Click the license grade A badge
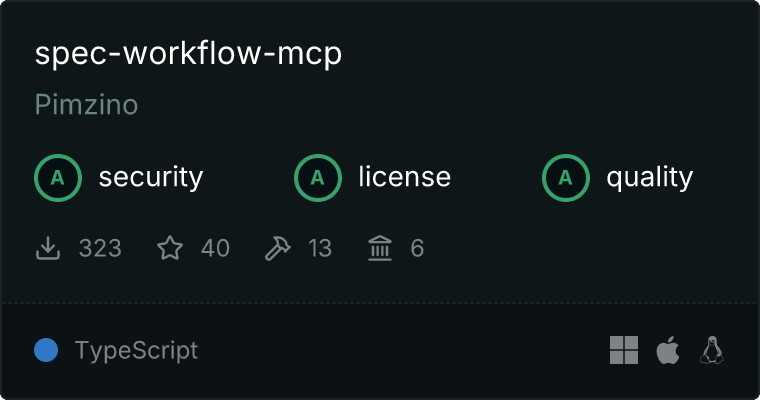 tap(317, 178)
